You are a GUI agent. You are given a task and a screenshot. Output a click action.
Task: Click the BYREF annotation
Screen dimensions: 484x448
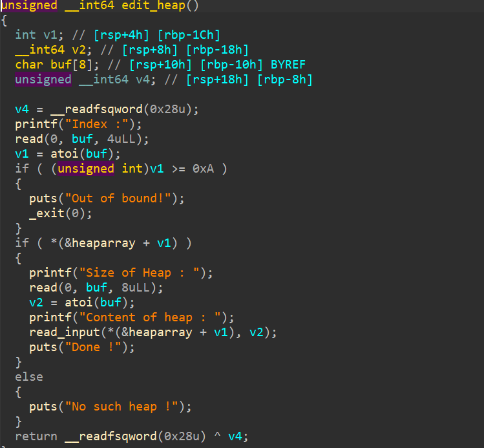(288, 65)
